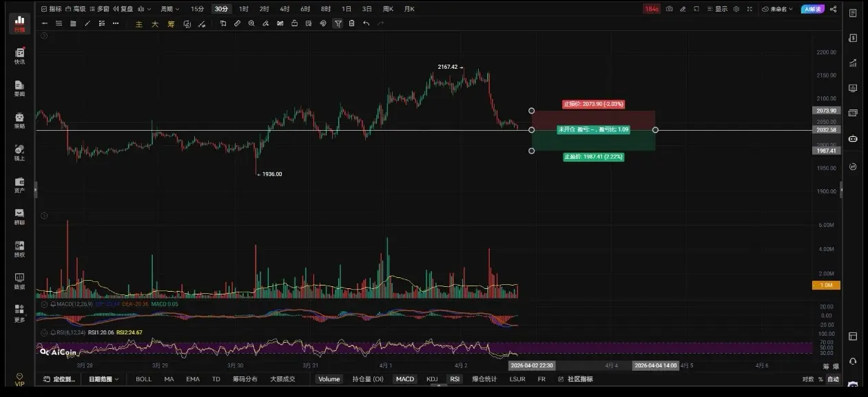868x397 pixels.
Task: Click the 高级 advanced button
Action: tap(75, 9)
